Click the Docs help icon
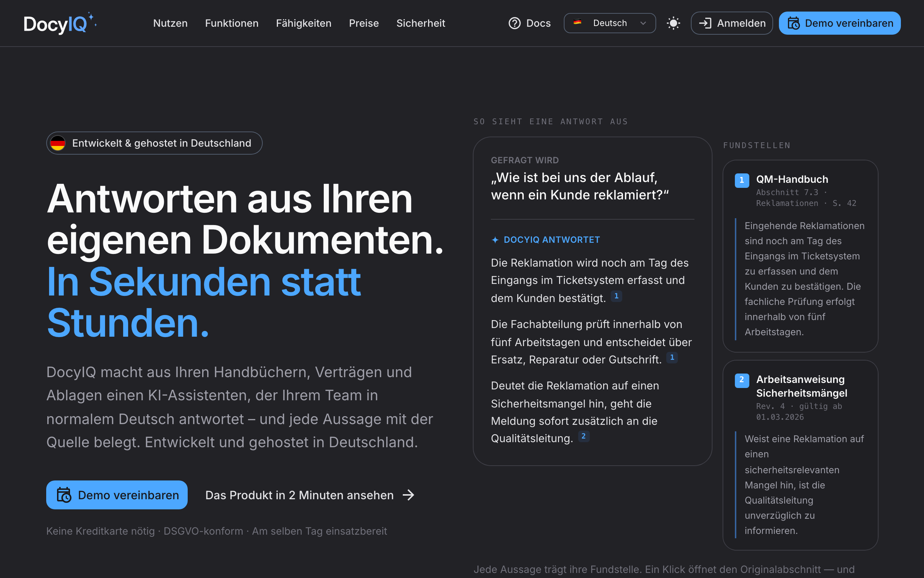 click(515, 23)
